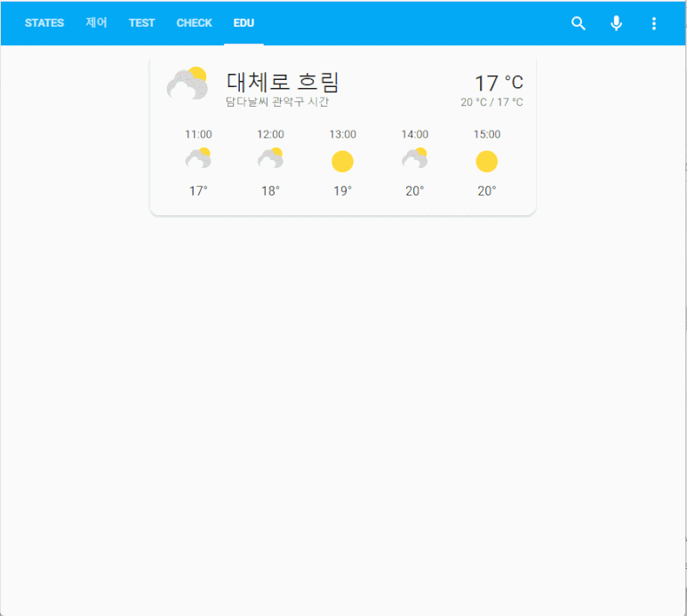This screenshot has width=687, height=616.
Task: Click the high/low 20 °C / 17 °C text
Action: 491,102
